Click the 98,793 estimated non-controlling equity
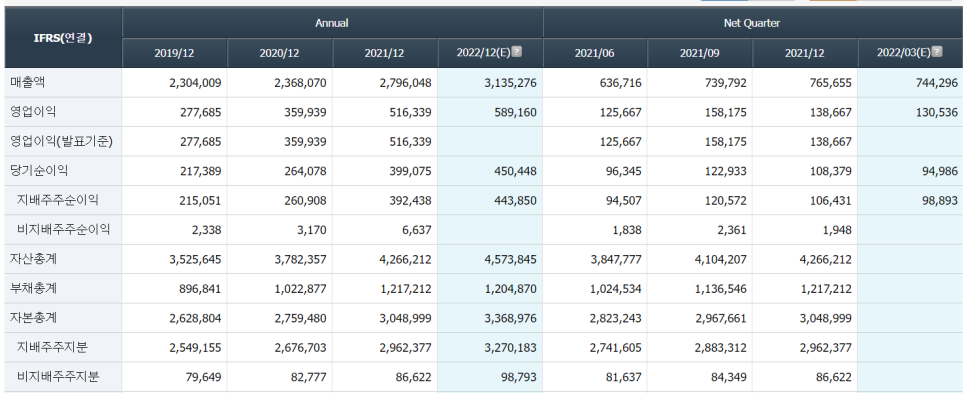The height and width of the screenshot is (393, 966). click(x=518, y=378)
